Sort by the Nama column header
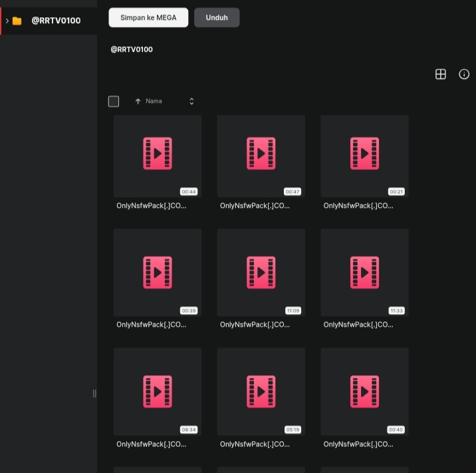476x473 pixels. [154, 101]
